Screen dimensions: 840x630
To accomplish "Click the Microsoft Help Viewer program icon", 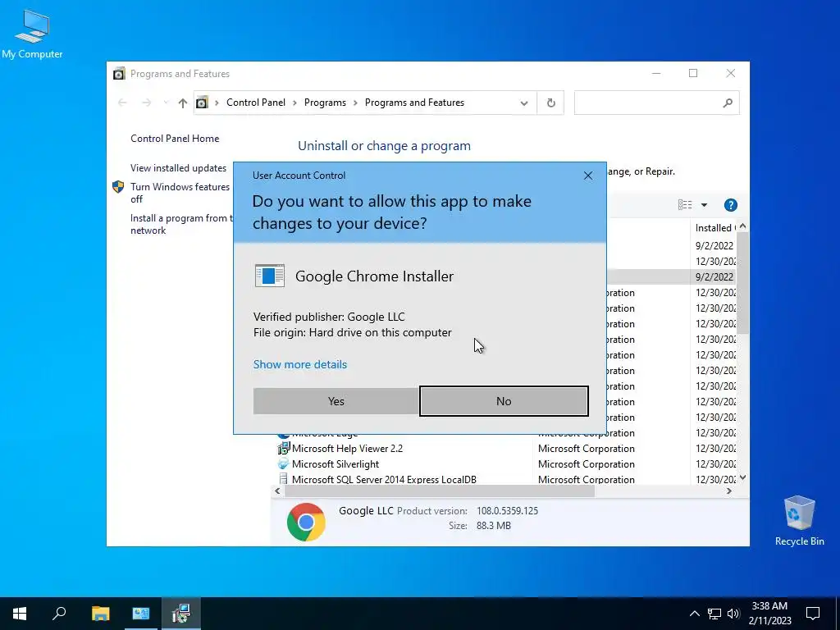I will (283, 449).
